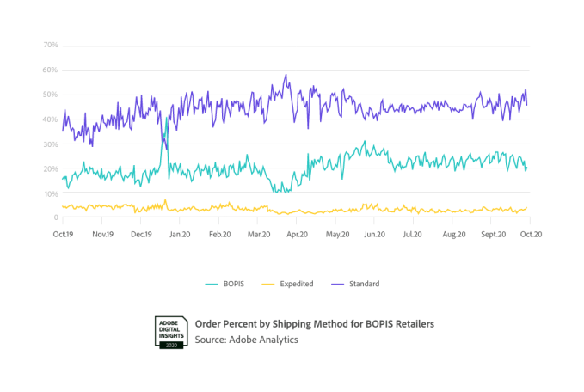Select the Jan.20 x-axis label
Screen dimensions: 584x392
click(x=180, y=234)
